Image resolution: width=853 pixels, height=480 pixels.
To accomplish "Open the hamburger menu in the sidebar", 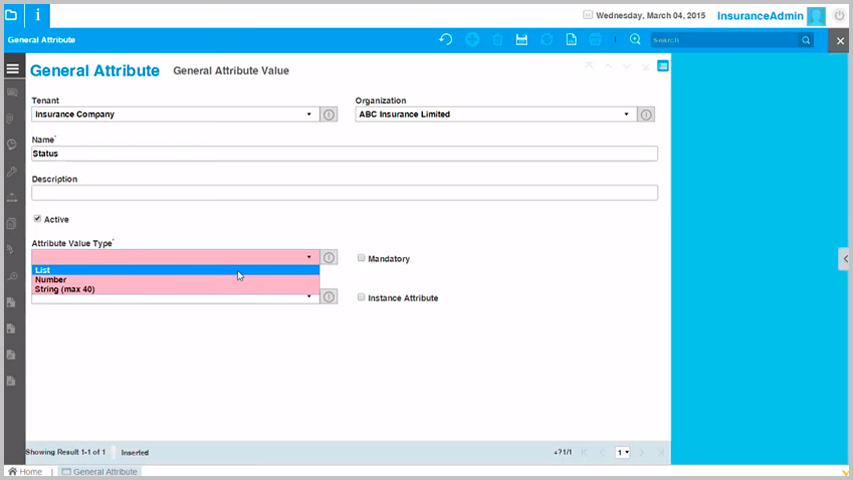I will click(x=13, y=69).
